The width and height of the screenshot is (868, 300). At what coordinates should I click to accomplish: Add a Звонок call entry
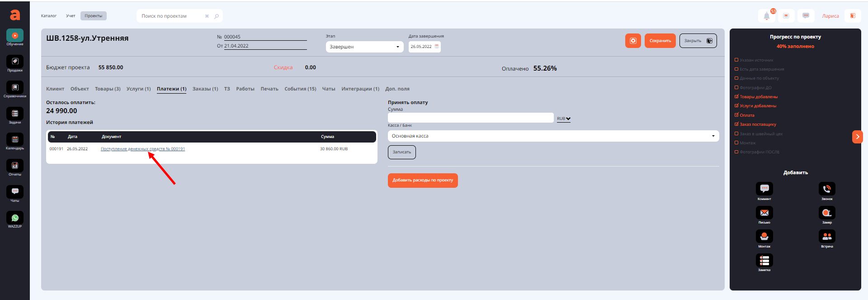(826, 189)
